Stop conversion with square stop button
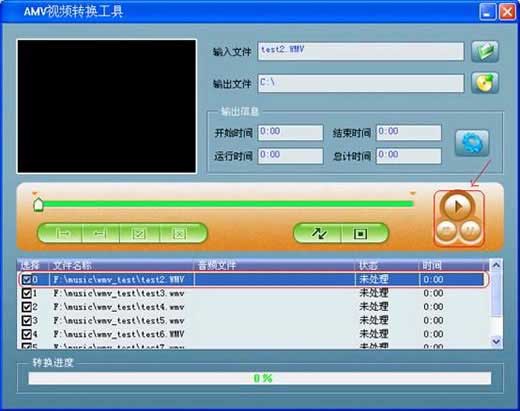The image size is (520, 411). (361, 234)
